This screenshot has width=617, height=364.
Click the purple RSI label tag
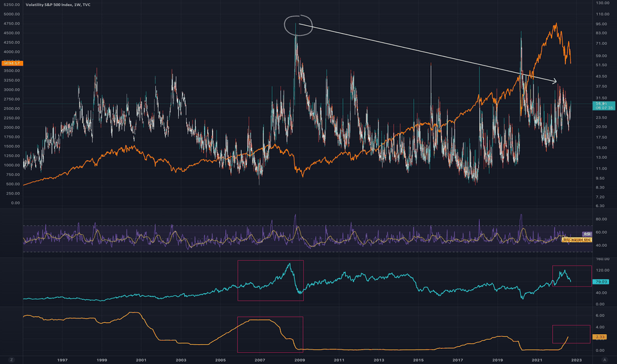tap(587, 234)
